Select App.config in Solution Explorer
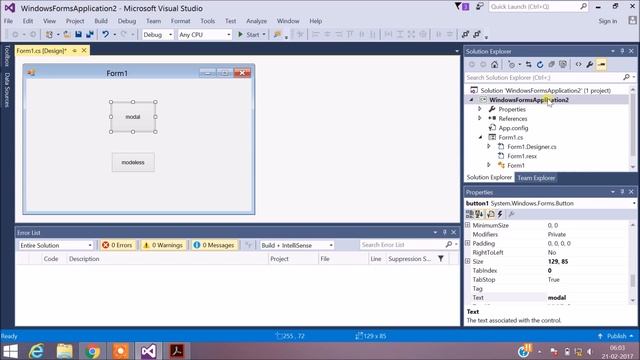Screen dimensions: 640x360 click(513, 128)
